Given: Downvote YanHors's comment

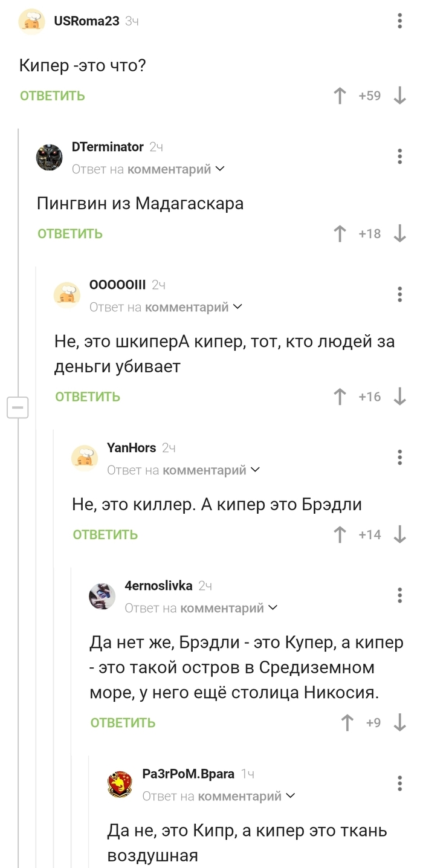Looking at the screenshot, I should tap(399, 534).
